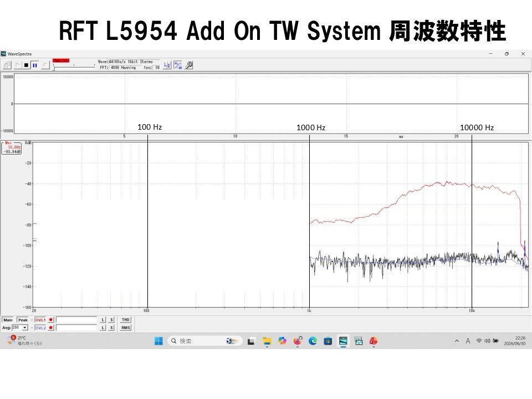Viewport: 532px width, 399px height.
Task: Click the S save button for OVL2
Action: (x=111, y=328)
